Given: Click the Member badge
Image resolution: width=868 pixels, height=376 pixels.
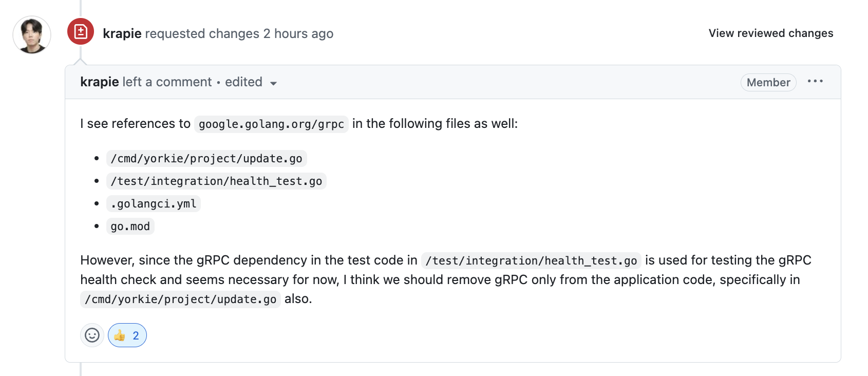Looking at the screenshot, I should pyautogui.click(x=768, y=83).
